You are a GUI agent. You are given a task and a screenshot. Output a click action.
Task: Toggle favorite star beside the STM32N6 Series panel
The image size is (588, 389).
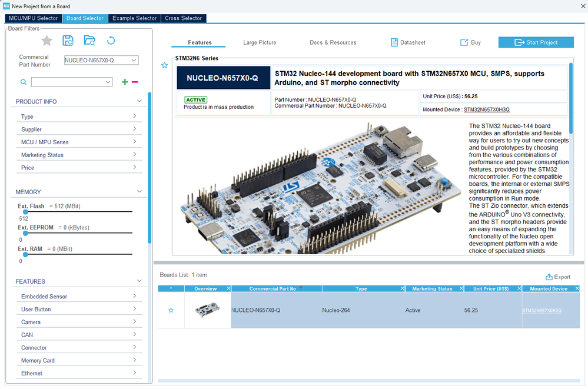(164, 65)
